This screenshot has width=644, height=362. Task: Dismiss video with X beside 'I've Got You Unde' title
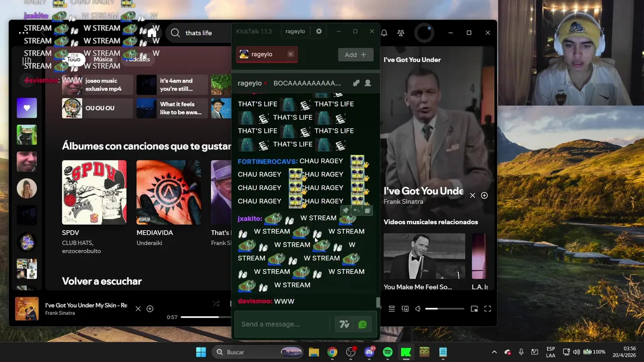pyautogui.click(x=472, y=196)
